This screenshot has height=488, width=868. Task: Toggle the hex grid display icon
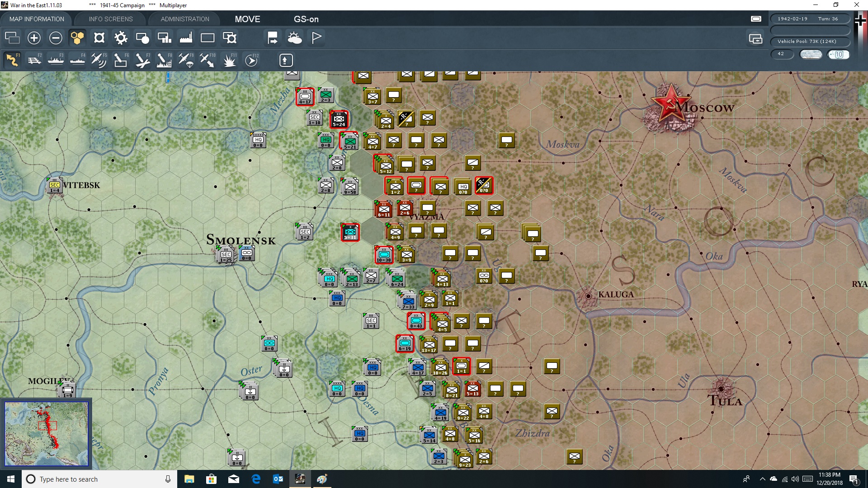point(77,38)
